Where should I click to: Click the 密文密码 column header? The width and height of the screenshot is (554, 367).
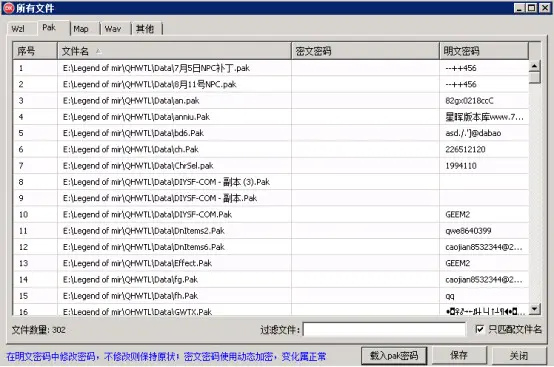point(365,51)
